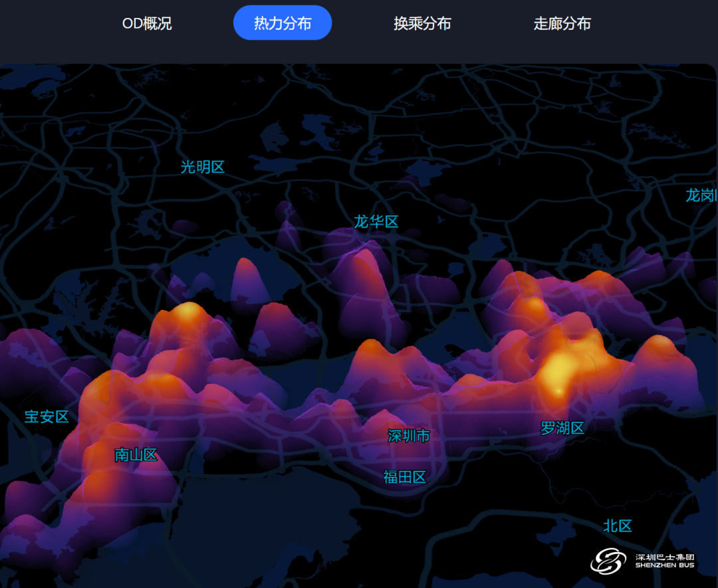The image size is (718, 588).
Task: Choose the 福田区 district label
Action: coord(404,477)
